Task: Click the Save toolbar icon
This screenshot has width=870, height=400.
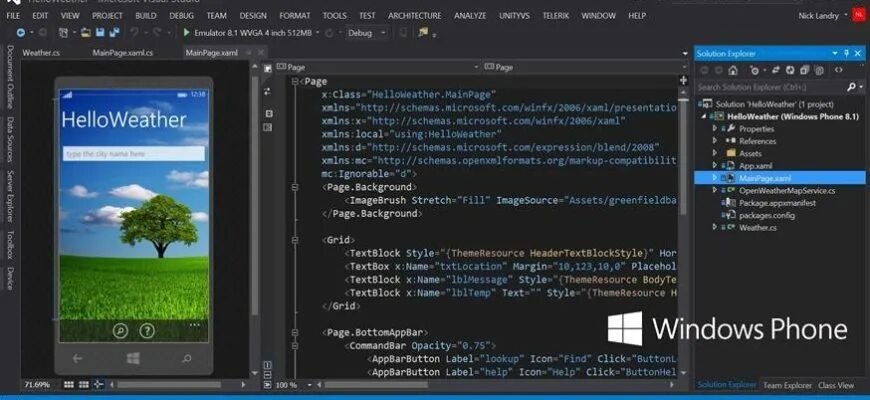Action: tap(100, 33)
